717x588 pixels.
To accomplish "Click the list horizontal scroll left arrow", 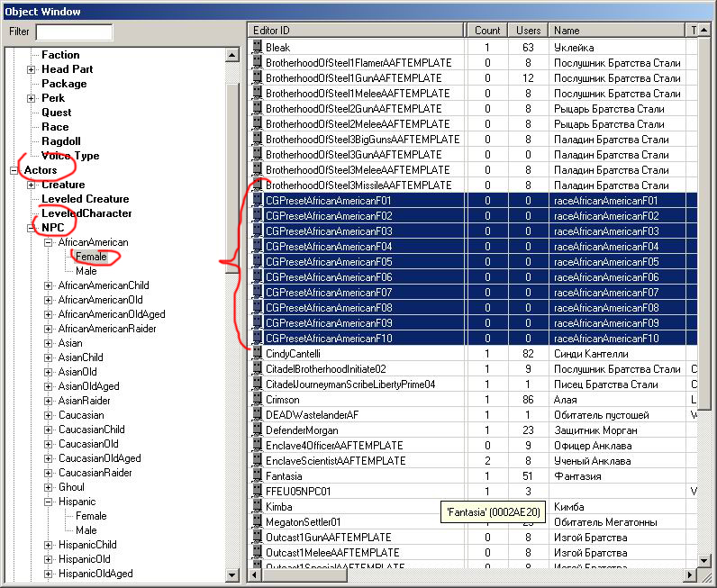I will point(255,574).
